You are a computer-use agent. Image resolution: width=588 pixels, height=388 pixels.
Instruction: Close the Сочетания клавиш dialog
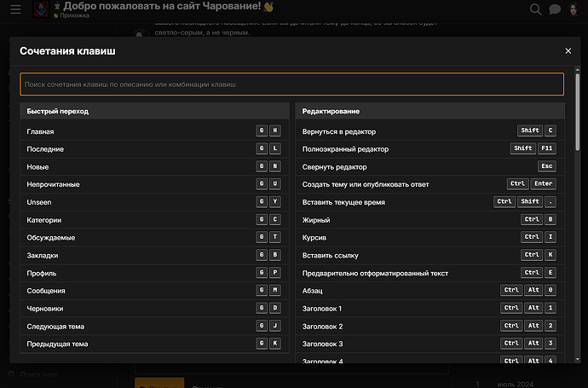tap(568, 51)
